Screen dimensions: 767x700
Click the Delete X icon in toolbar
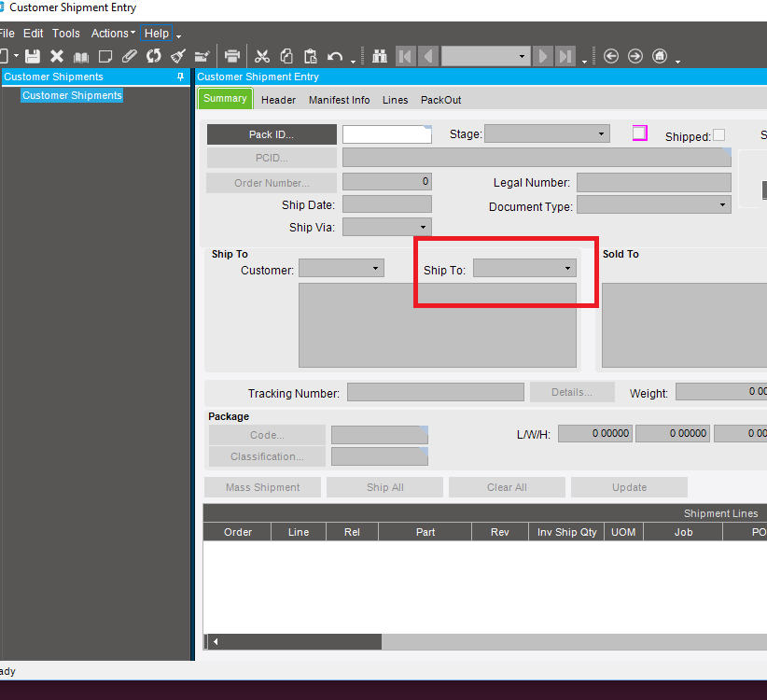(57, 56)
